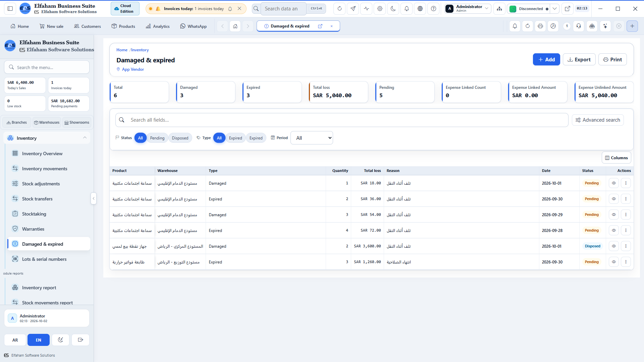Open actions menu for SAR 18.00 row
644x362 pixels.
pos(626,183)
